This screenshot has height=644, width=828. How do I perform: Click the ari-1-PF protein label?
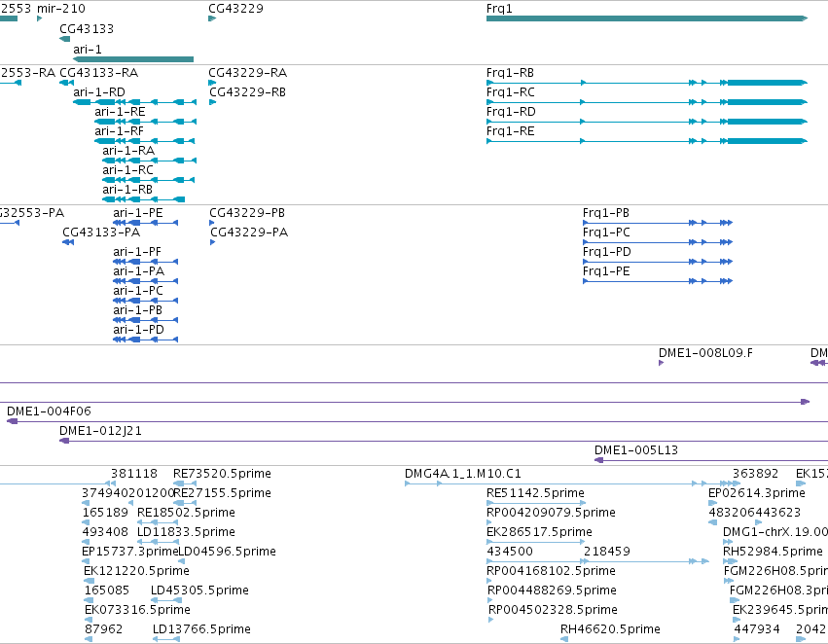(x=137, y=252)
